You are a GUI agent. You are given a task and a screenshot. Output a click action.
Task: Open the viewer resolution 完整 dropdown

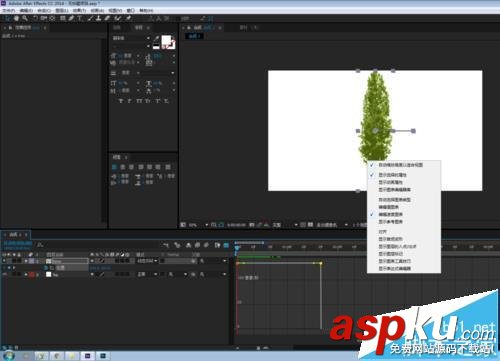(296, 225)
